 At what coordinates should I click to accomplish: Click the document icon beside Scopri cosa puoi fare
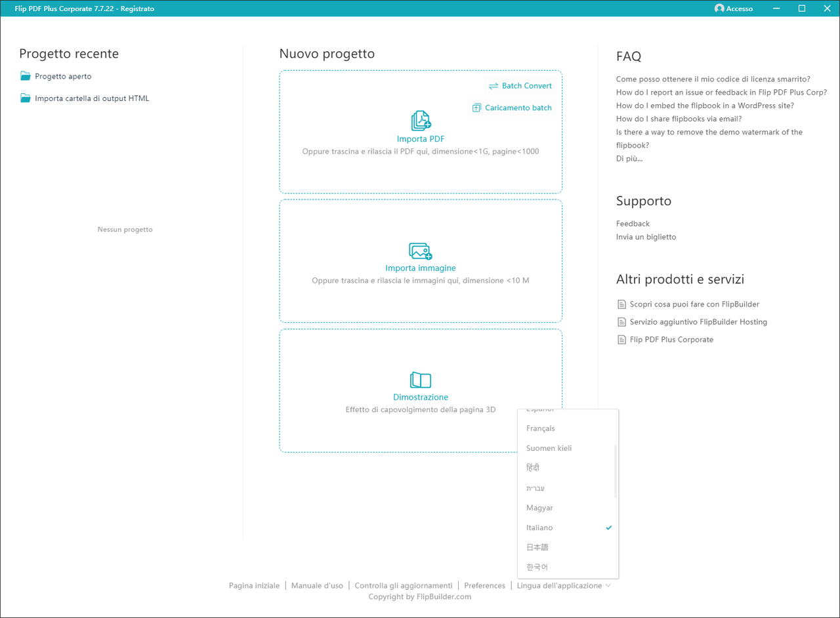621,304
